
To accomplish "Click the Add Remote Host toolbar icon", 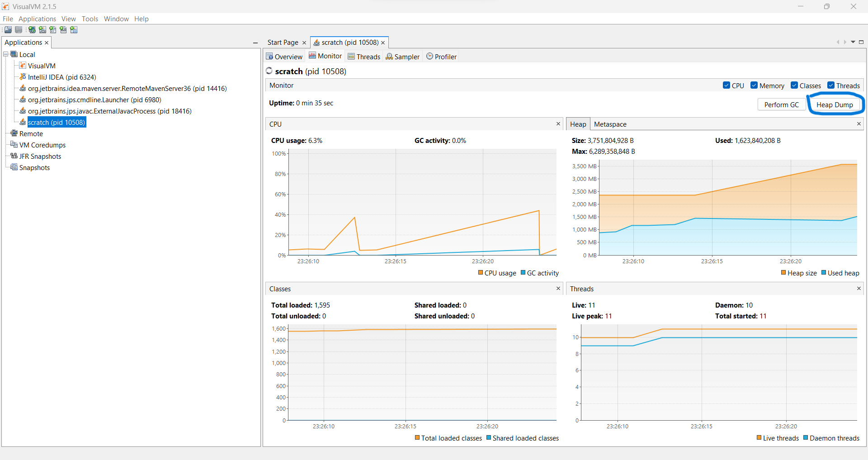I will point(32,30).
